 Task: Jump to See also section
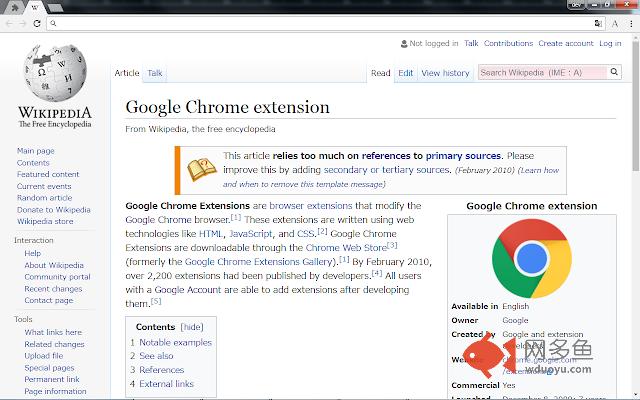click(x=156, y=356)
